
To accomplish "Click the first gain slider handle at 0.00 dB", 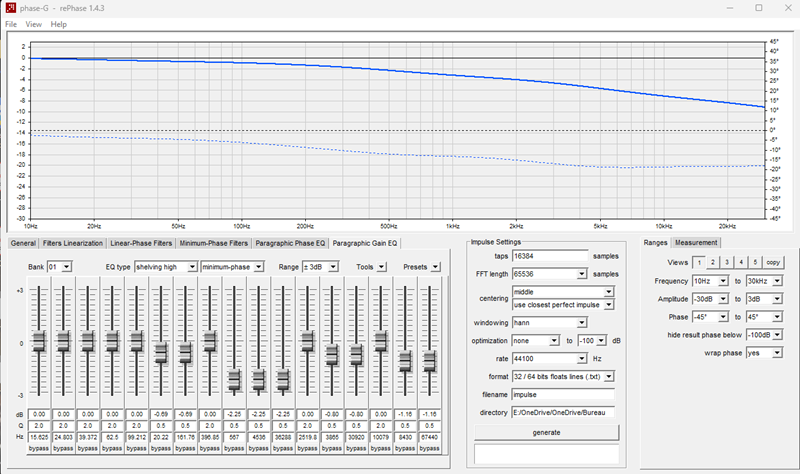I will click(x=39, y=341).
